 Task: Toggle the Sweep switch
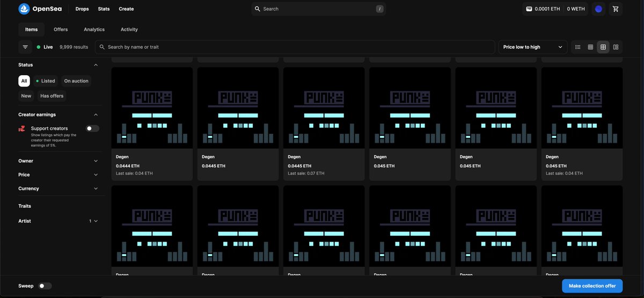coord(45,286)
